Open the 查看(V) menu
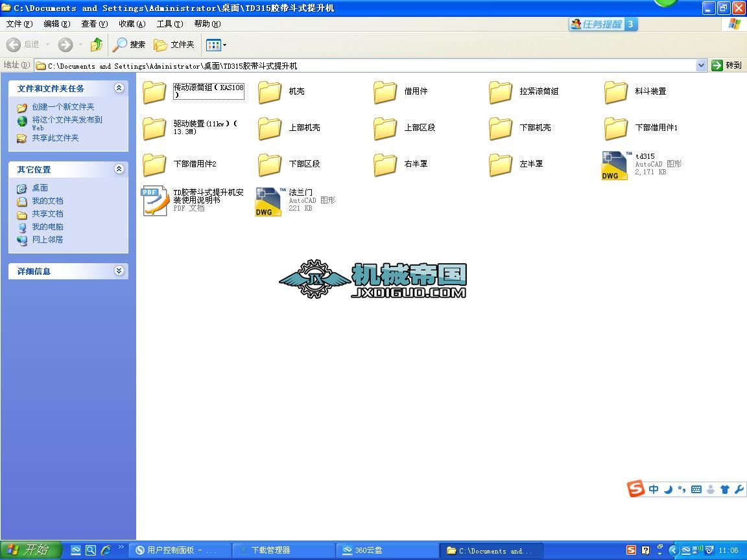747x560 pixels. pyautogui.click(x=94, y=24)
